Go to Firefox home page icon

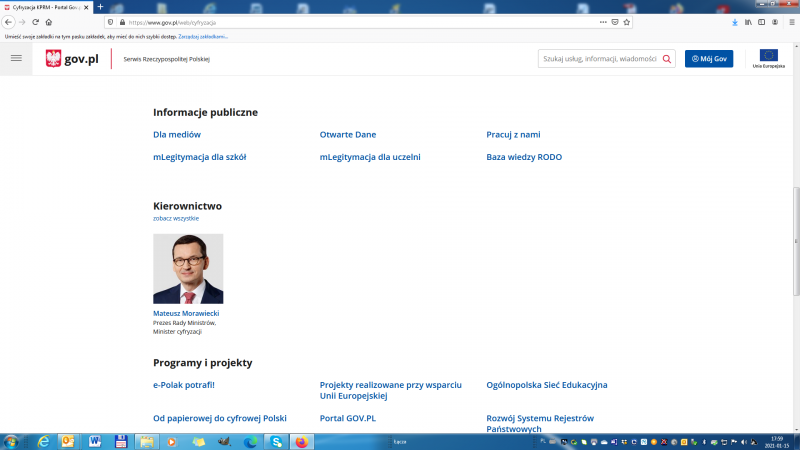49,21
